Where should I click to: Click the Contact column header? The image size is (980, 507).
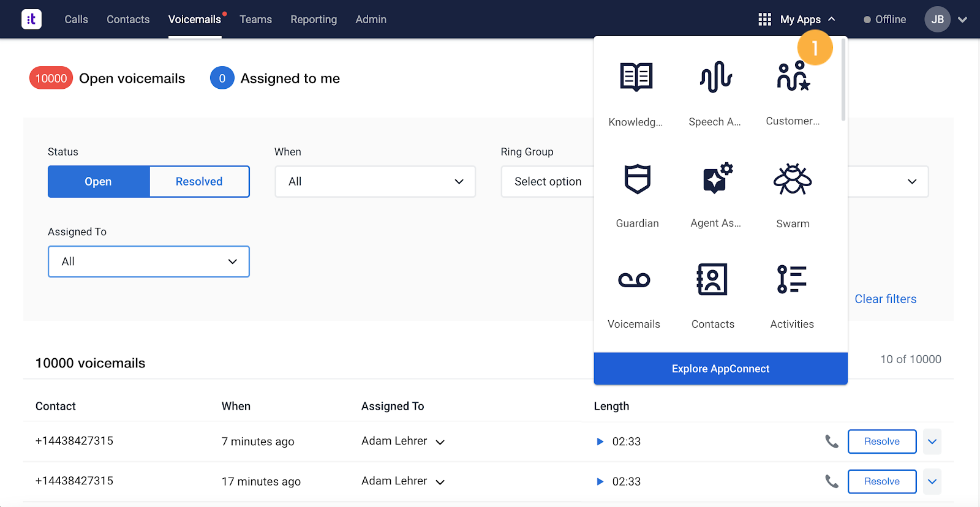click(x=56, y=406)
